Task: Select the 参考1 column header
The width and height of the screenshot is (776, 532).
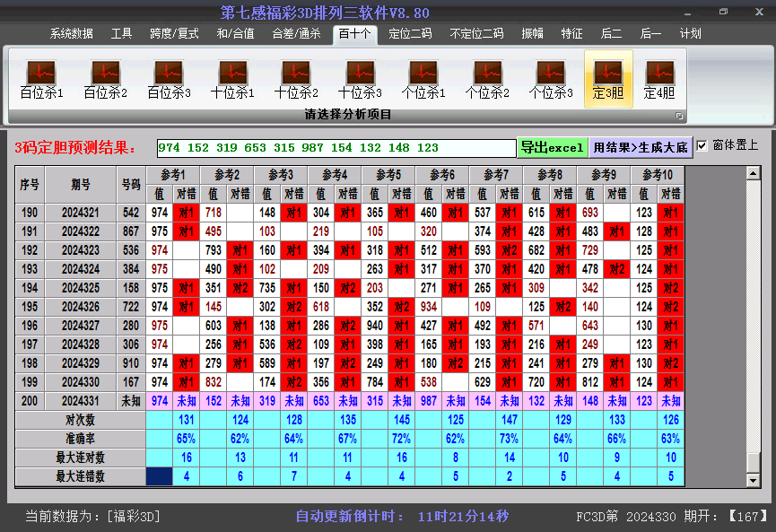Action: 173,175
